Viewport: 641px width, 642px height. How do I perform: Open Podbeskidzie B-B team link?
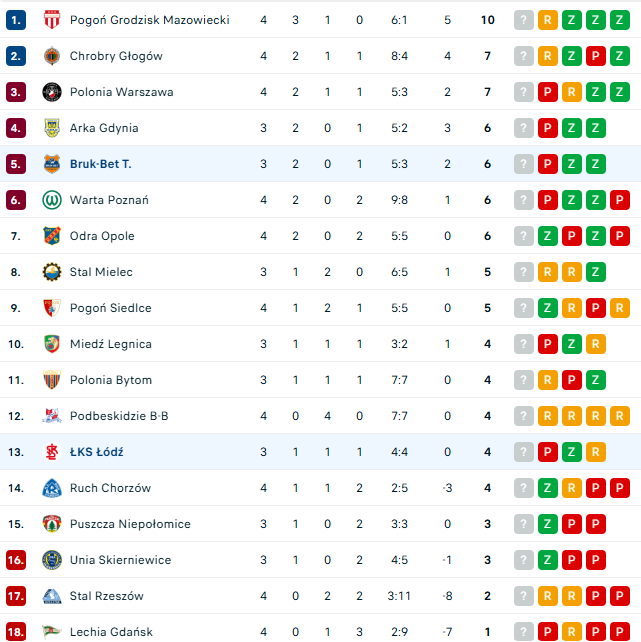(x=119, y=416)
